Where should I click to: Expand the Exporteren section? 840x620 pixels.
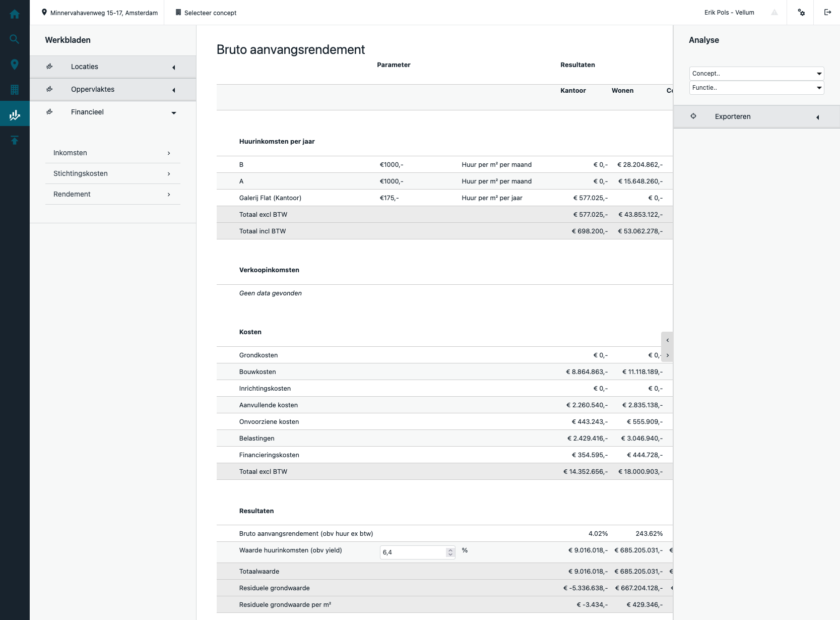tap(756, 117)
